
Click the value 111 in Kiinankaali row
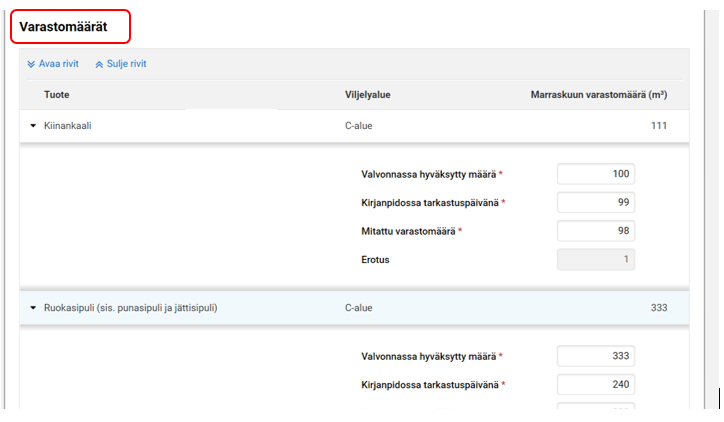tap(659, 126)
